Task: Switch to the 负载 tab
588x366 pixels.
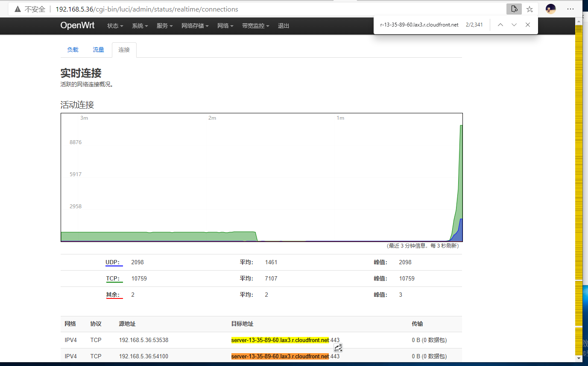Action: pos(72,50)
